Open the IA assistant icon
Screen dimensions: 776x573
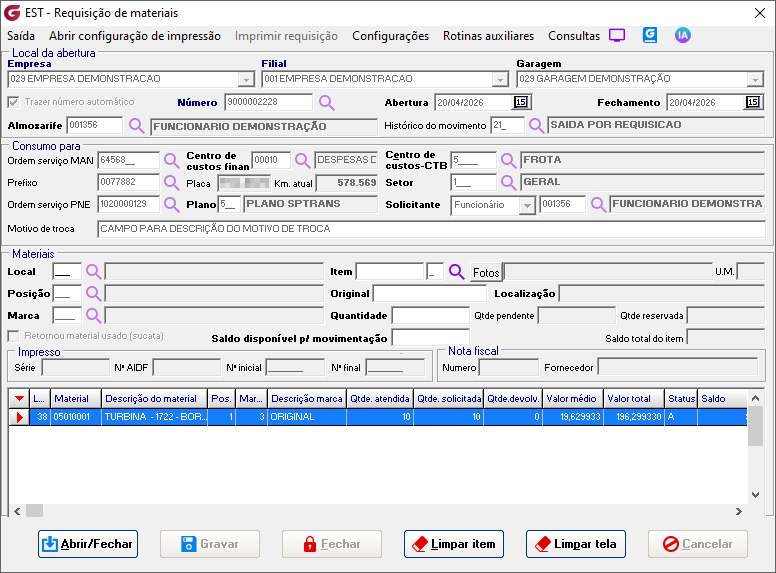pos(682,35)
